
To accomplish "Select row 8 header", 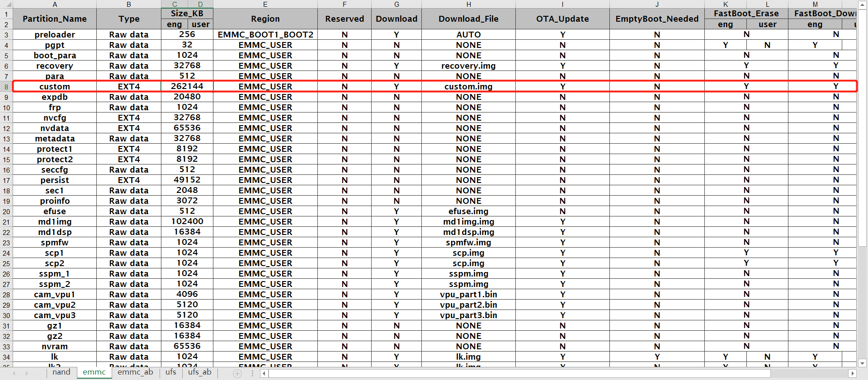I will click(x=6, y=87).
